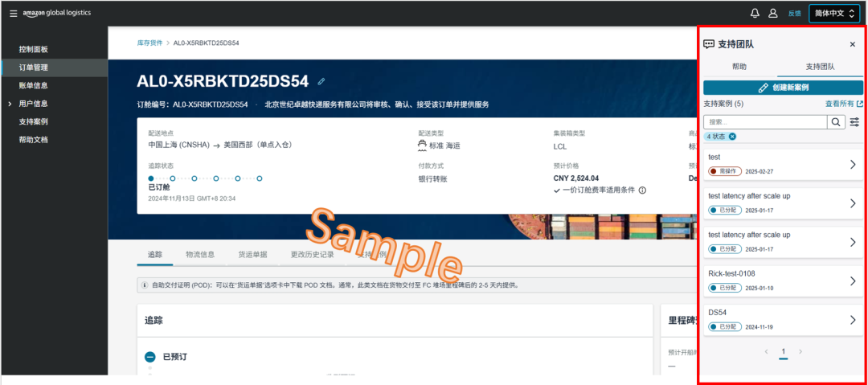
Task: Collapse the 已预订 tracking section
Action: click(149, 357)
